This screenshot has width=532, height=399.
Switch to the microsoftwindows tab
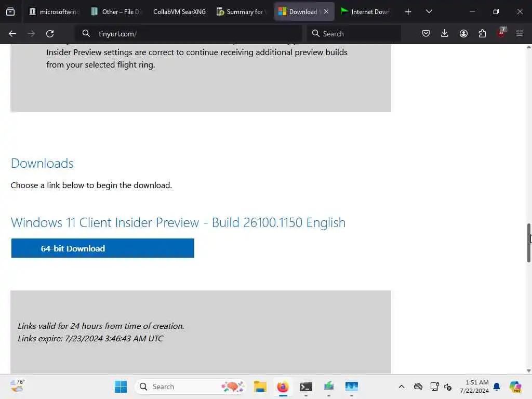[x=54, y=11]
